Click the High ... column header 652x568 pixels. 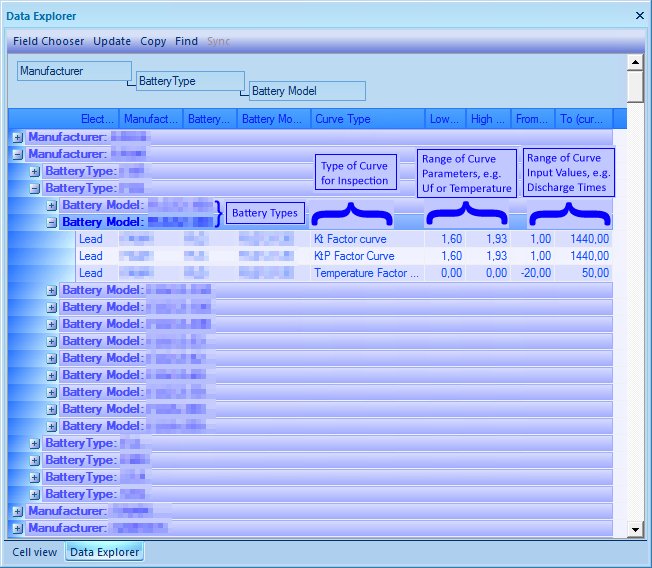[x=489, y=119]
